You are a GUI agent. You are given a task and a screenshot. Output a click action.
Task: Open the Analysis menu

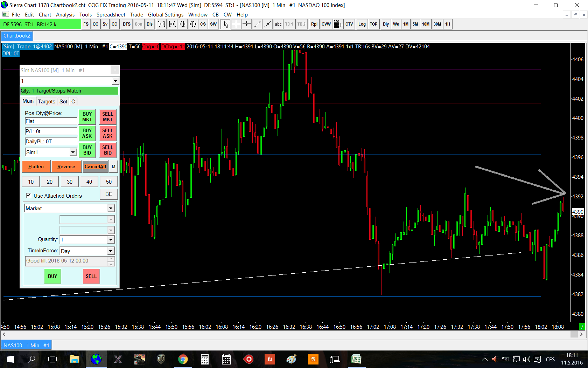click(65, 15)
